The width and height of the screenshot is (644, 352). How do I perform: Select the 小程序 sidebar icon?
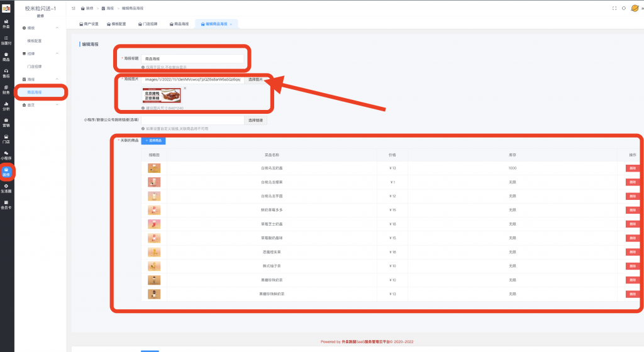tap(6, 155)
